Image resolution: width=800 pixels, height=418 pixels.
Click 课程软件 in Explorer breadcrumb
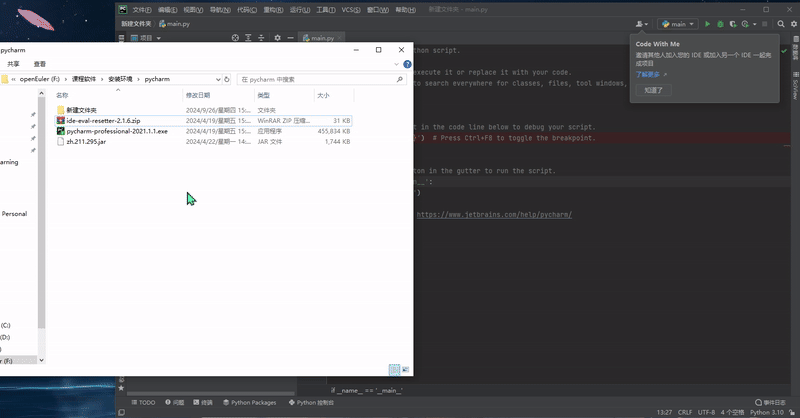tap(84, 79)
